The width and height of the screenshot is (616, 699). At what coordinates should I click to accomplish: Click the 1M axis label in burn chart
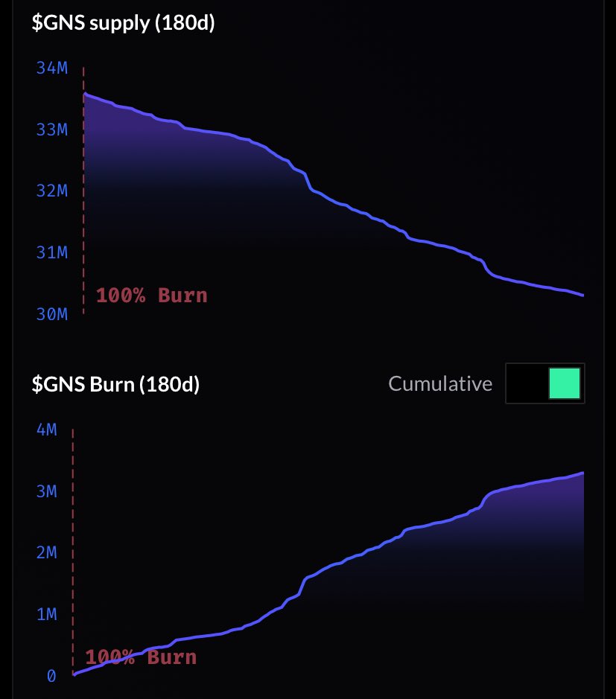click(47, 614)
